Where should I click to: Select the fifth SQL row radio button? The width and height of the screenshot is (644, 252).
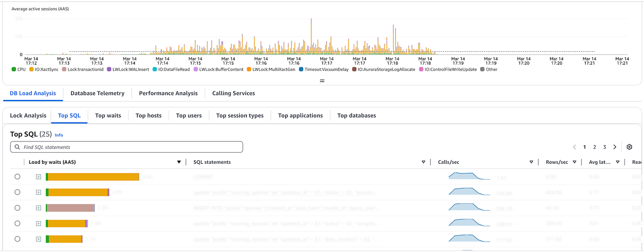click(17, 239)
